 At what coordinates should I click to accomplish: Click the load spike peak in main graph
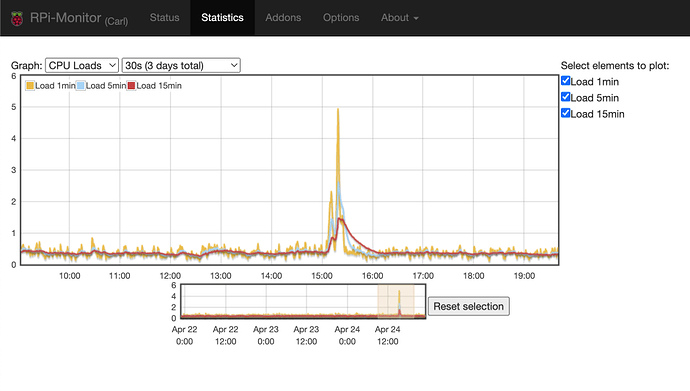(x=338, y=109)
